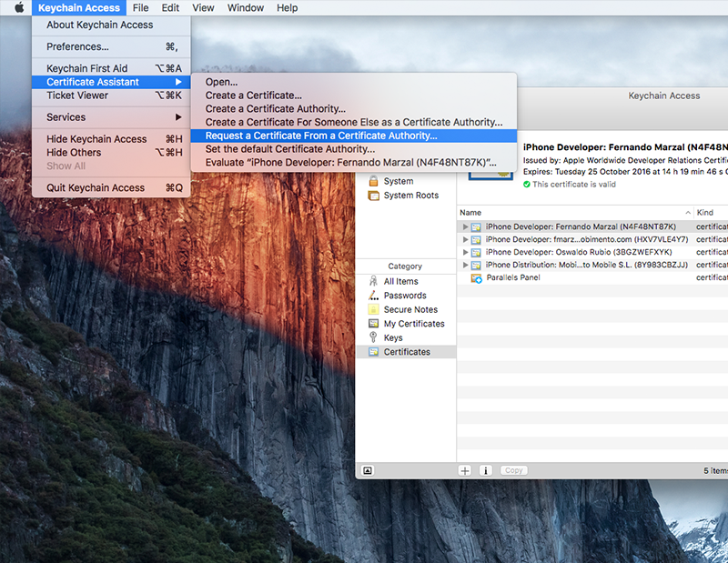Choose Quit Keychain Access
Viewport: 728px width, 563px height.
click(111, 187)
